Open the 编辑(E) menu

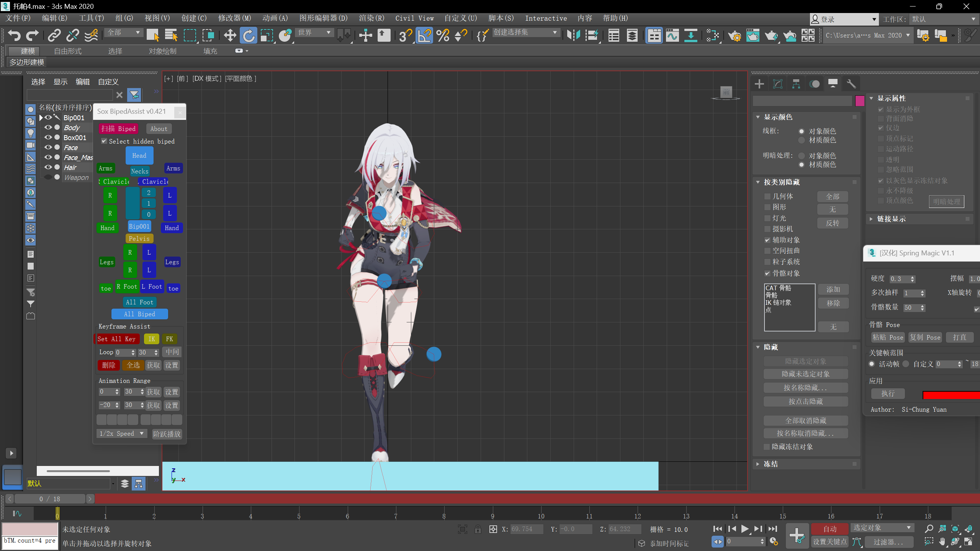coord(54,18)
